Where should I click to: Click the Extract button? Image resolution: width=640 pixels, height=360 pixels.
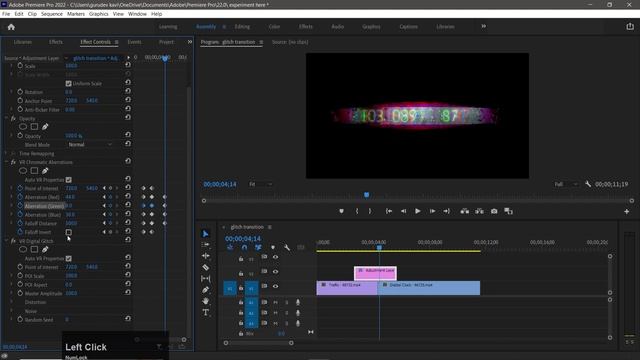tap(479, 211)
